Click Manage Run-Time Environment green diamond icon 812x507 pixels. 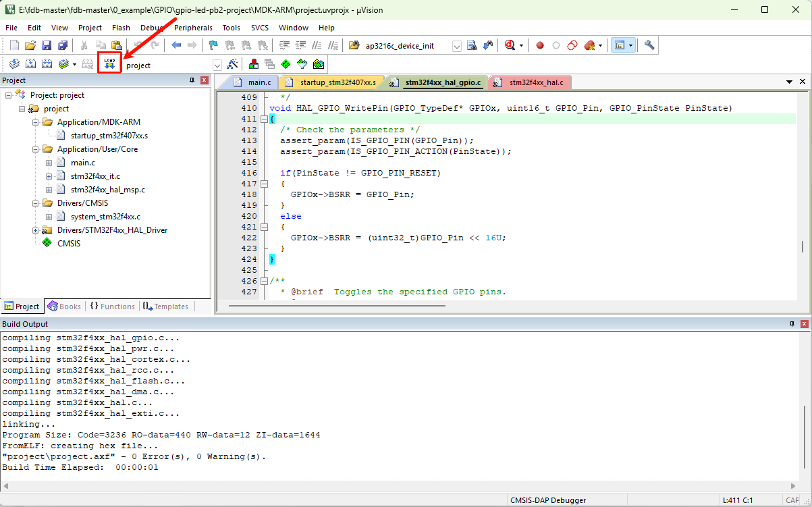(x=286, y=65)
